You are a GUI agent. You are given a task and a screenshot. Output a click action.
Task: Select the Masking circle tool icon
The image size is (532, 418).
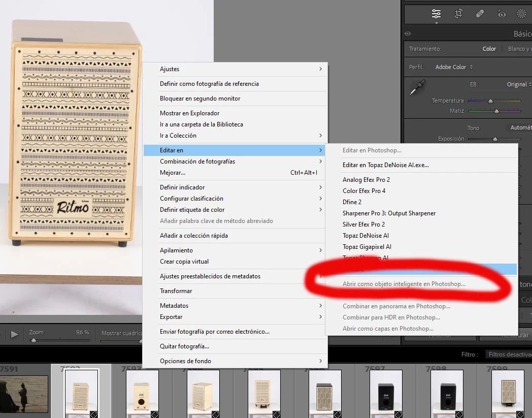(521, 14)
